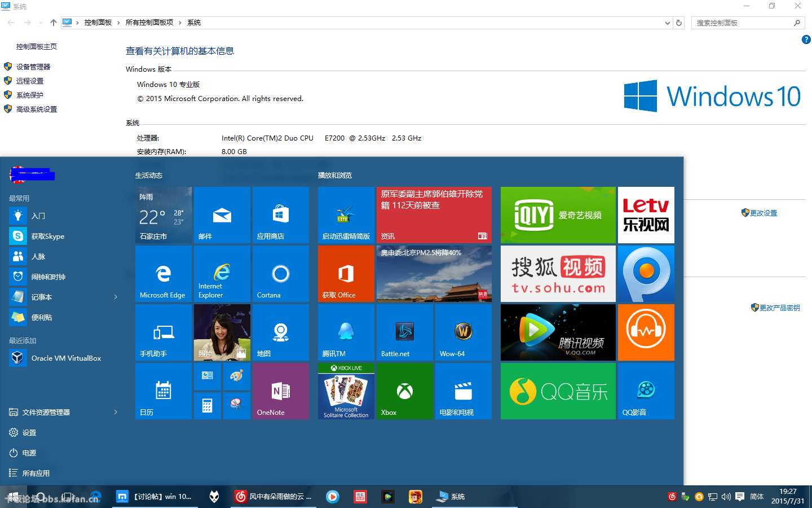Viewport: 812px width, 508px height.
Task: Open the 照片 photos tile
Action: (222, 332)
